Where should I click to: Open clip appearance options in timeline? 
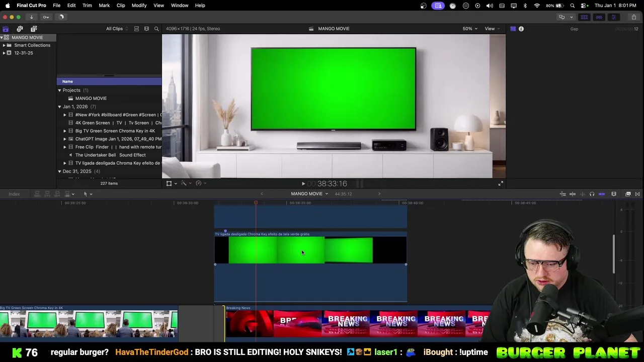(614, 194)
